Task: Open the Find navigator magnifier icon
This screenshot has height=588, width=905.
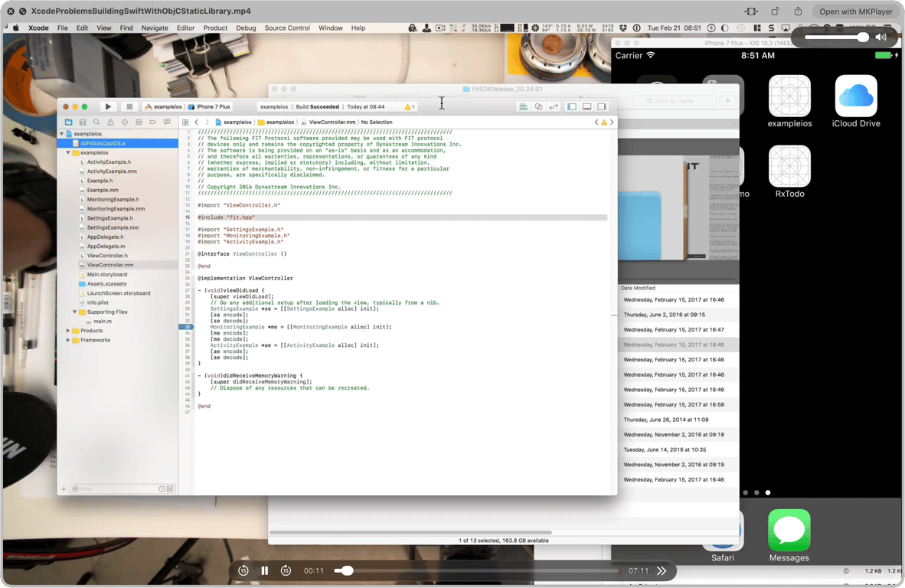Action: tap(96, 122)
